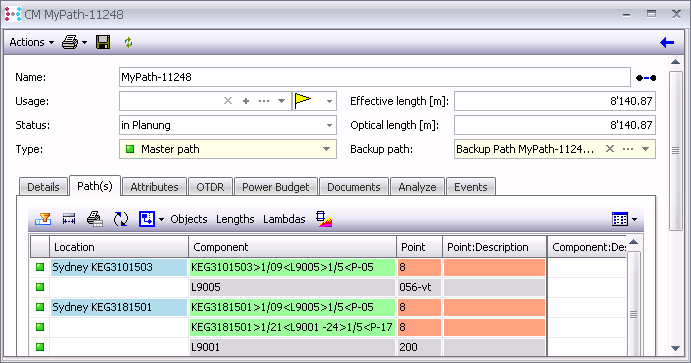Image resolution: width=691 pixels, height=363 pixels.
Task: Open the print options dropdown arrow in top toolbar
Action: (x=85, y=43)
